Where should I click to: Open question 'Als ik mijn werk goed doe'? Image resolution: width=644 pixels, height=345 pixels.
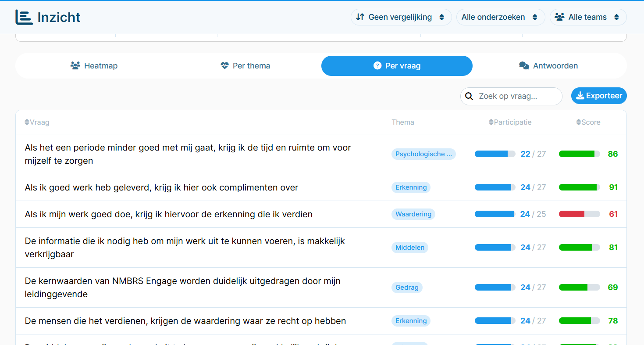[169, 214]
